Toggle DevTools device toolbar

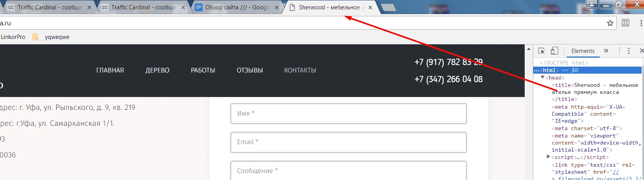[555, 51]
